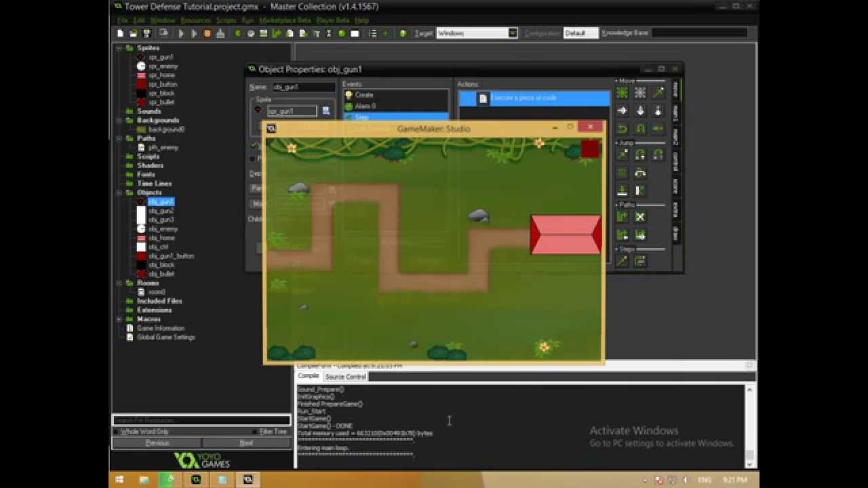868x488 pixels.
Task: Collapse the Sprites folder
Action: (119, 48)
